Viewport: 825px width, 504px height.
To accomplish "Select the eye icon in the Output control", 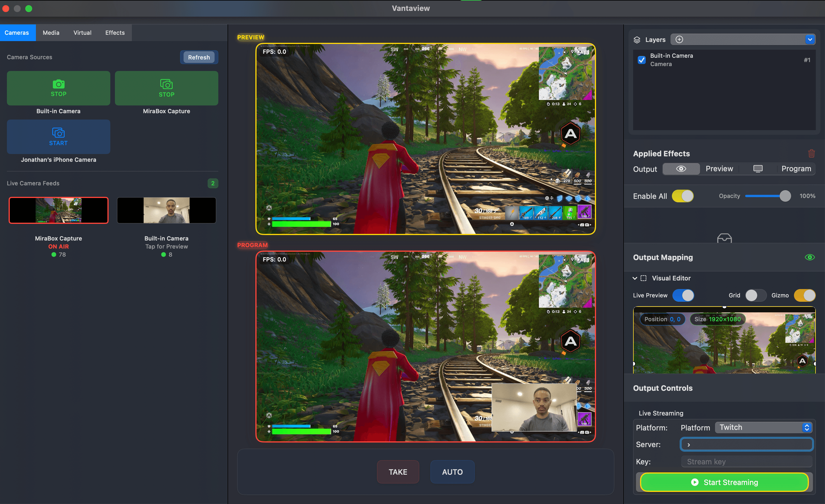I will [681, 169].
